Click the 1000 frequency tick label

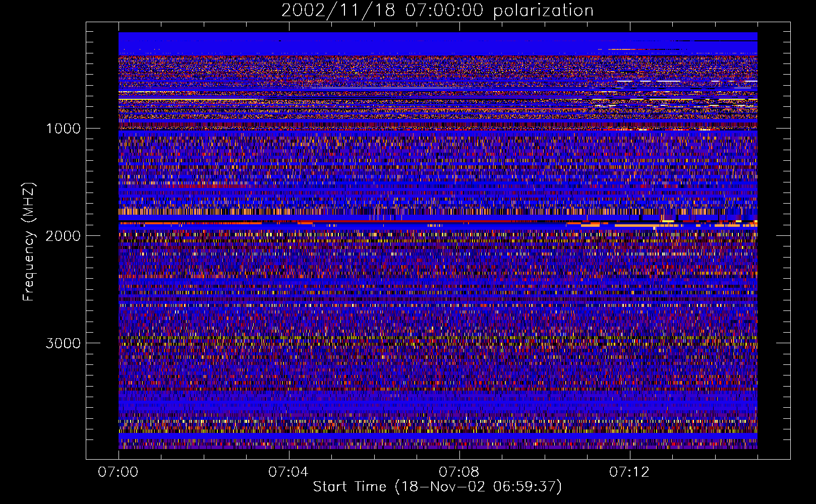(63, 129)
